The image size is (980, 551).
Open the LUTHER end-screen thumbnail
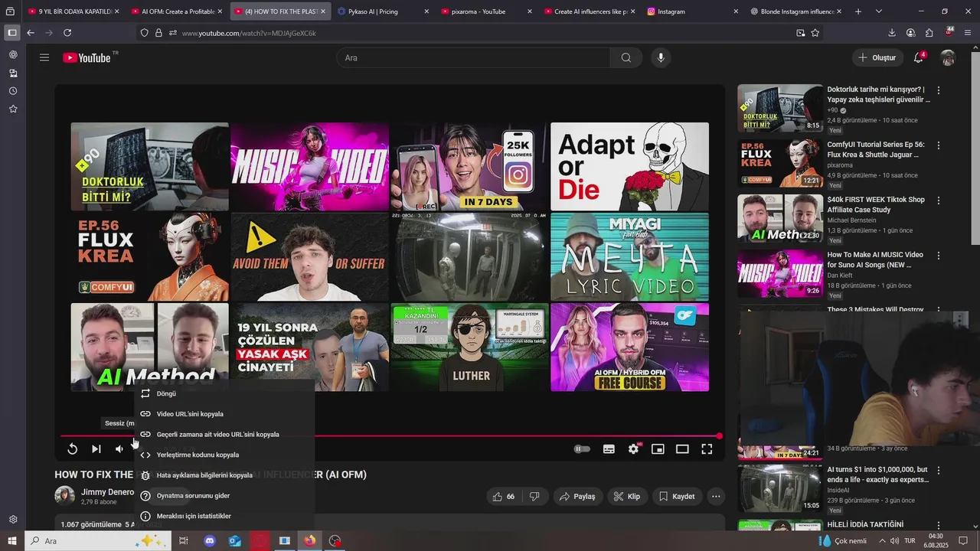tap(470, 347)
